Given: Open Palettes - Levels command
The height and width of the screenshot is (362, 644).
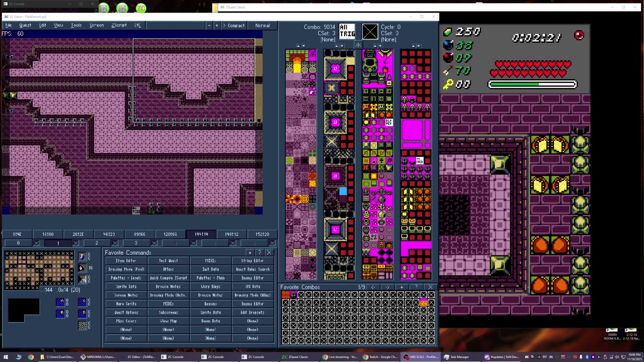Looking at the screenshot, I should (126, 278).
